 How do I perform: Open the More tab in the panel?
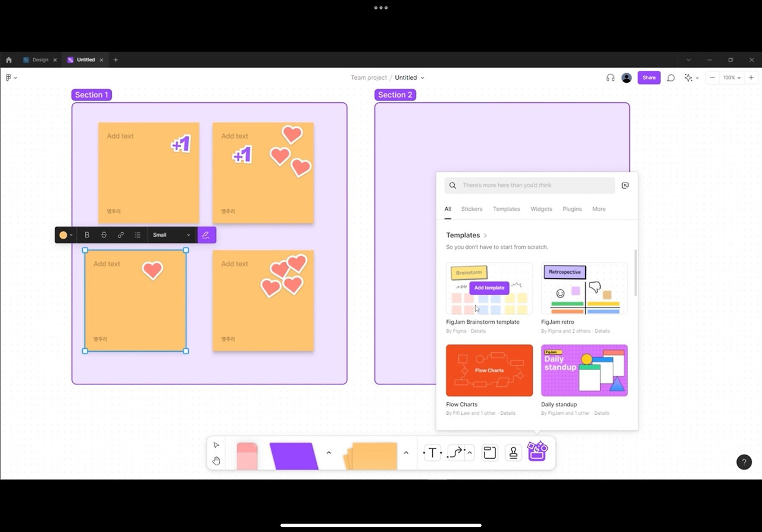[x=599, y=209]
